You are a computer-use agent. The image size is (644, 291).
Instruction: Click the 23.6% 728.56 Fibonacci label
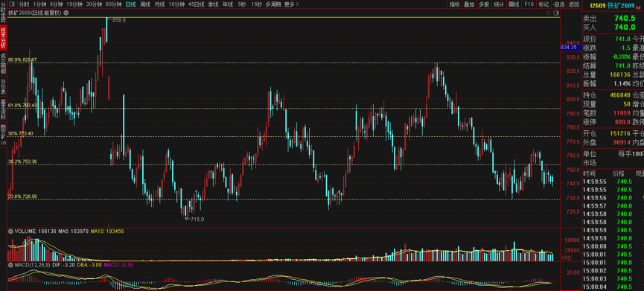coord(22,197)
